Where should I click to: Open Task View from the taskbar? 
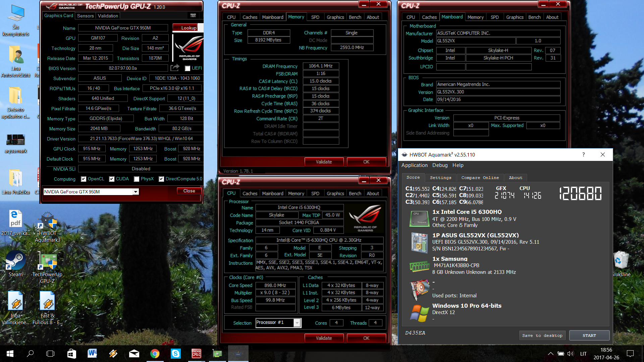(50, 354)
